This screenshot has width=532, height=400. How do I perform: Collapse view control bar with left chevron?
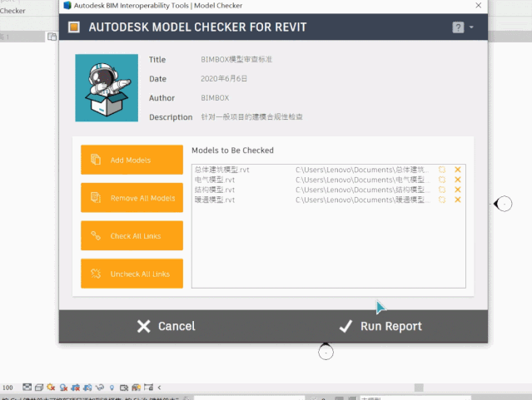pyautogui.click(x=160, y=388)
